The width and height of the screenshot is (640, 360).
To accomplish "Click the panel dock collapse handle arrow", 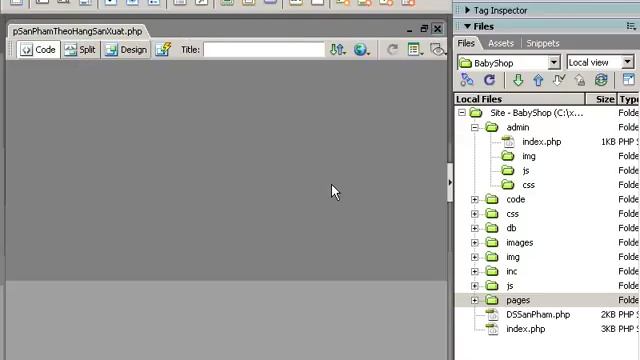I will (x=450, y=182).
